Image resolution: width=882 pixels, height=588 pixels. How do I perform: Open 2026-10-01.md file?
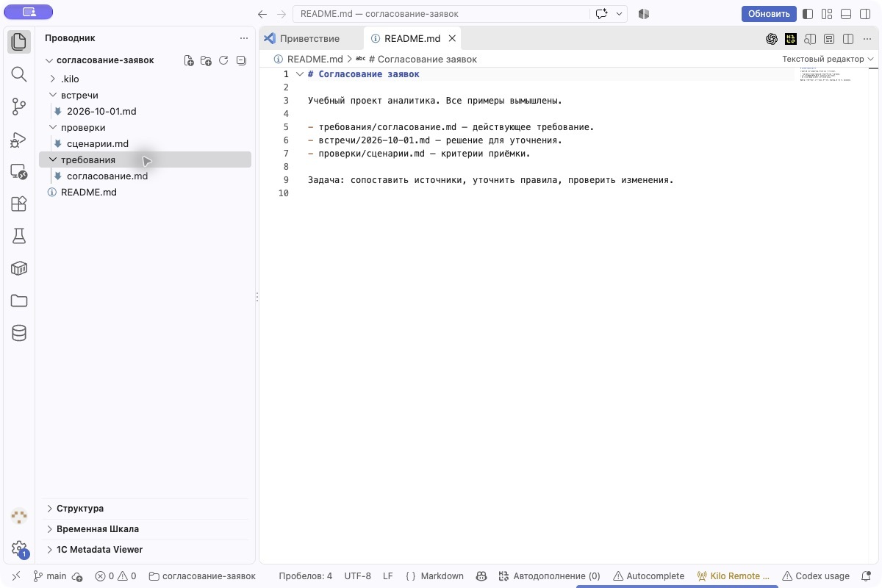101,111
